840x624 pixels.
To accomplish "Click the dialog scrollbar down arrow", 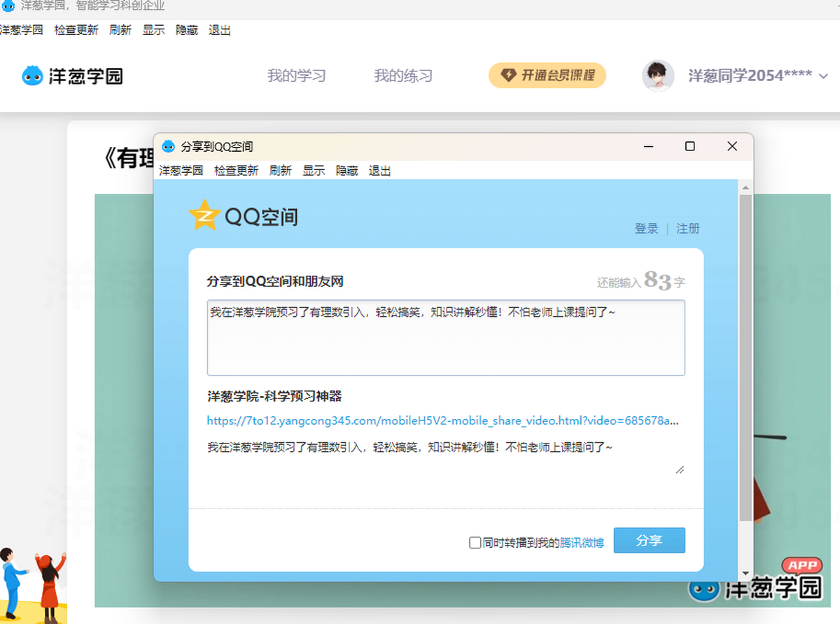I will (745, 574).
